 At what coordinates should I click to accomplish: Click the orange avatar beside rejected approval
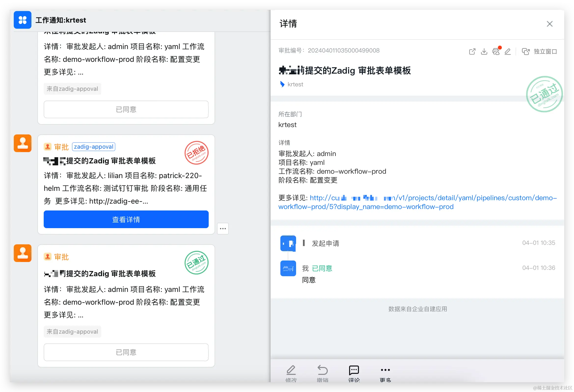(23, 143)
